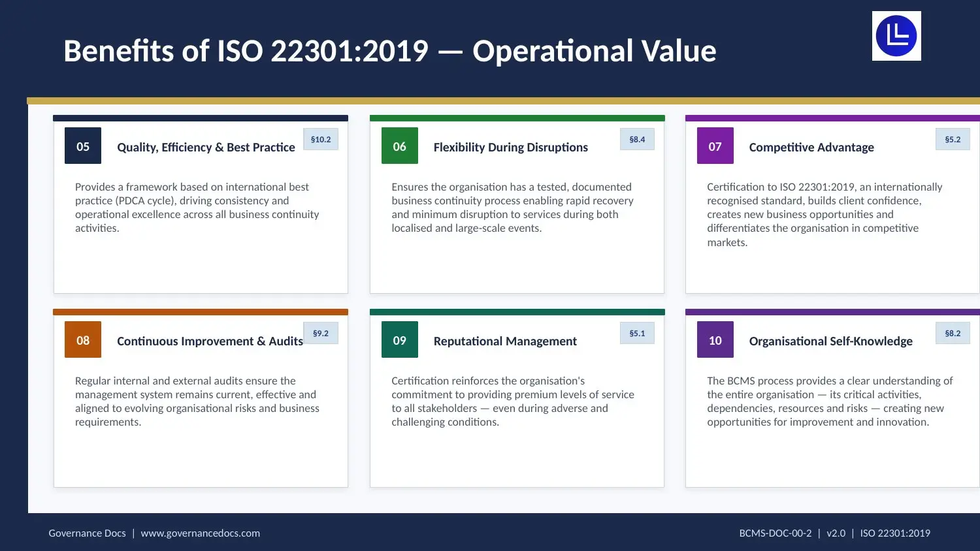Click the v2.0 version label in footer
The image size is (980, 551).
[836, 533]
